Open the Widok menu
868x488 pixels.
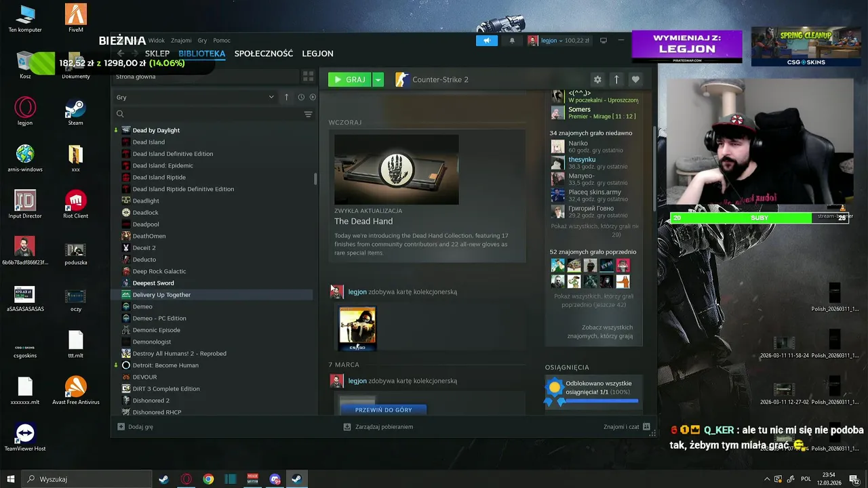pyautogui.click(x=157, y=41)
